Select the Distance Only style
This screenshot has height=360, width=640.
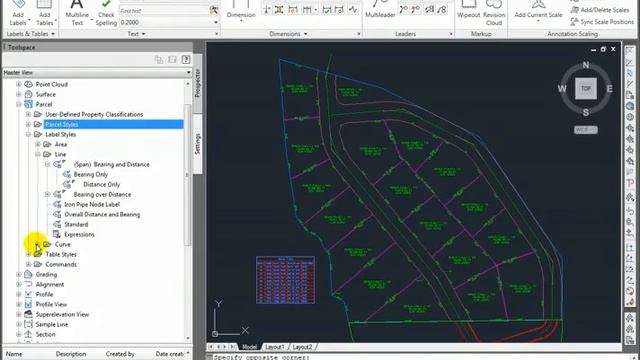[101, 184]
